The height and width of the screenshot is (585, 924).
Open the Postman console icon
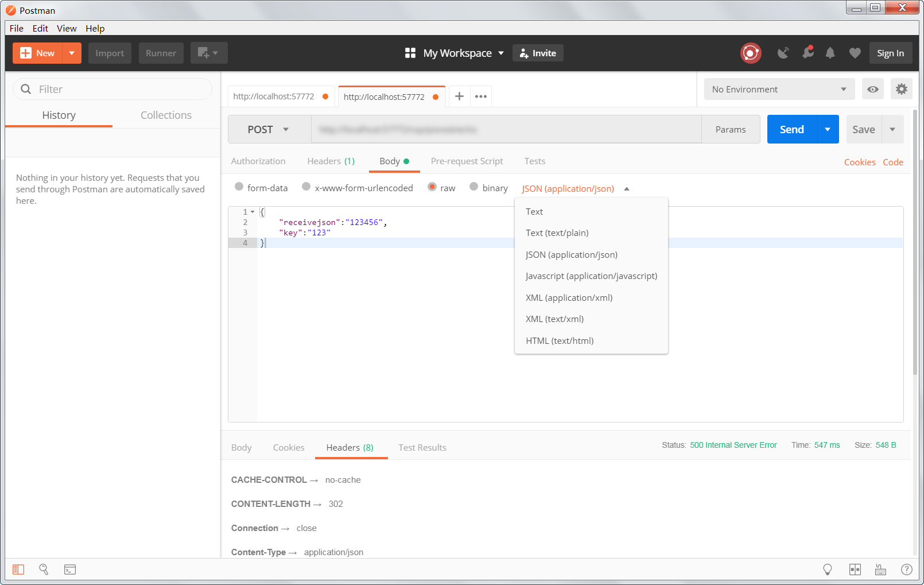click(x=70, y=569)
